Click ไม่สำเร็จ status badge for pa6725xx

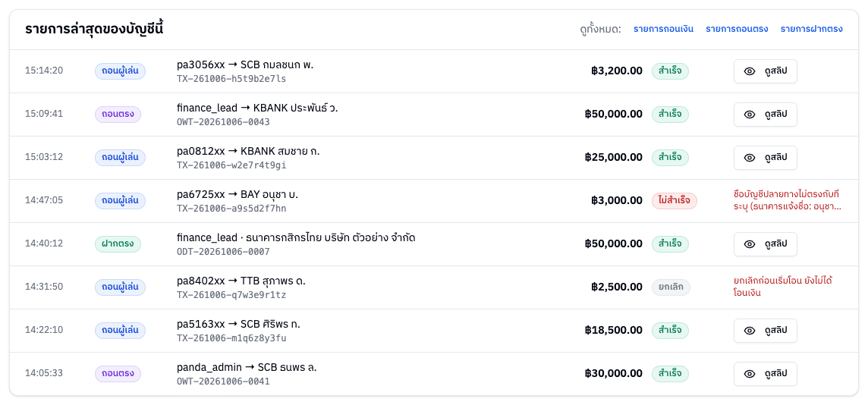pyautogui.click(x=675, y=200)
